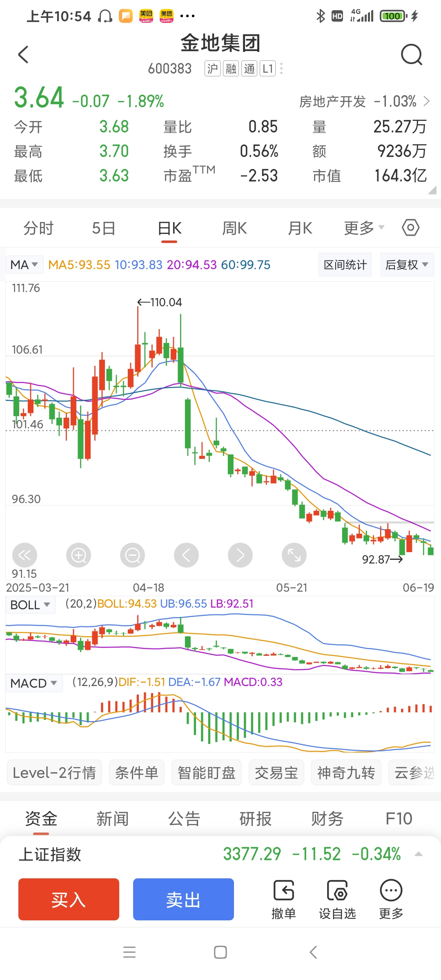Open 神奇九转 feature

(346, 773)
